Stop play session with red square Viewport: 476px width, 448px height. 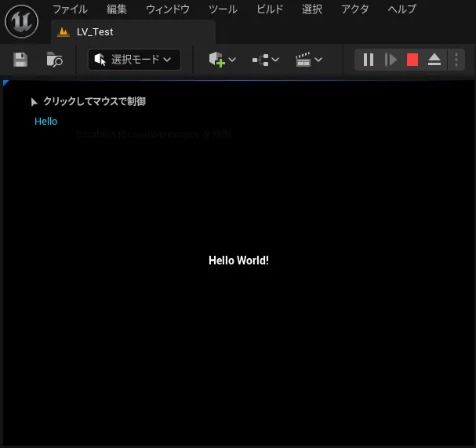(412, 60)
